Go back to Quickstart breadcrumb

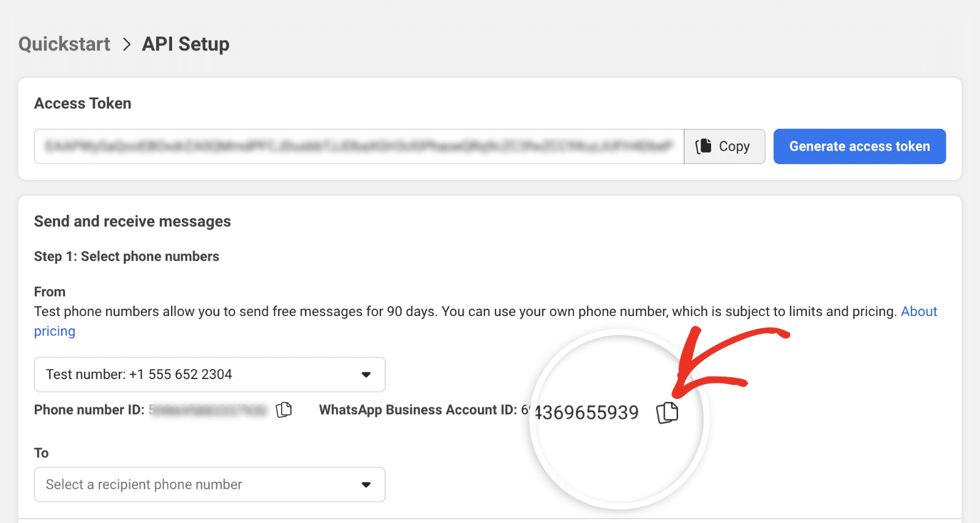64,44
